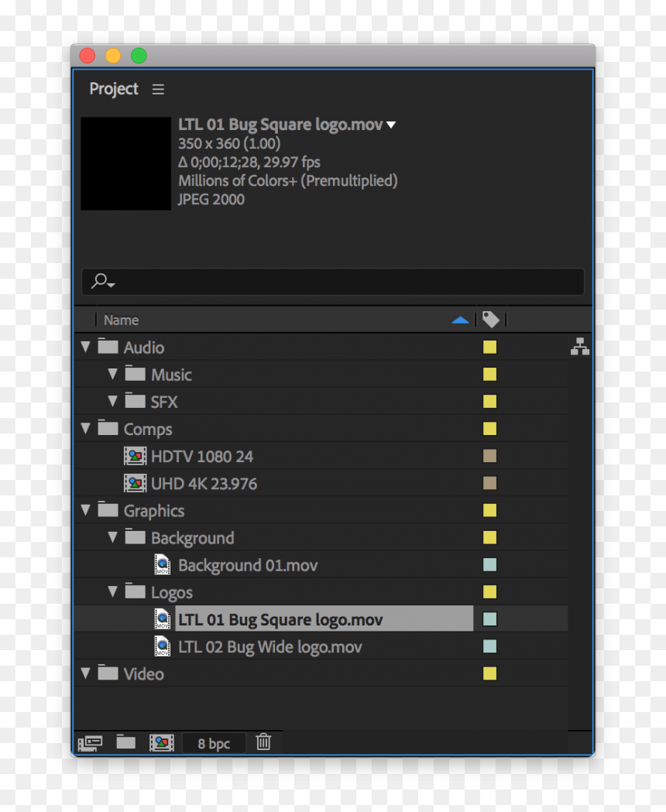Click the LTL 01 Bug Square logo.mov file icon
This screenshot has width=666, height=812.
click(x=162, y=619)
